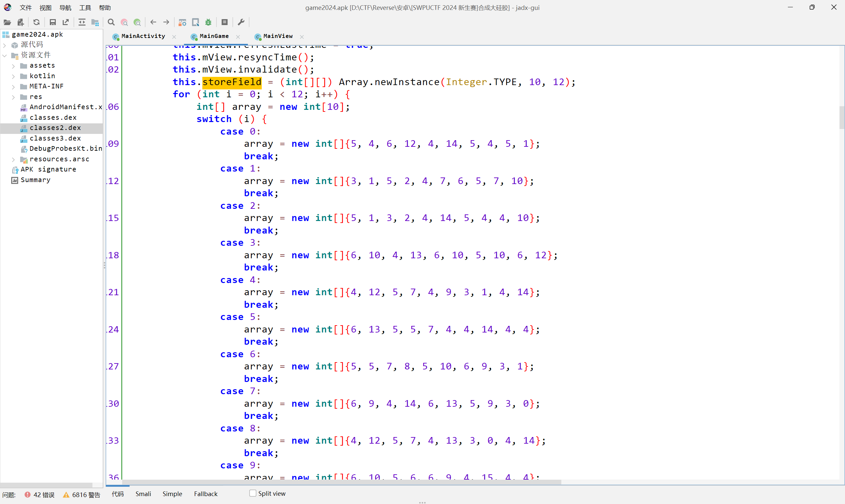
Task: Switch to Smali view tab
Action: tap(143, 494)
